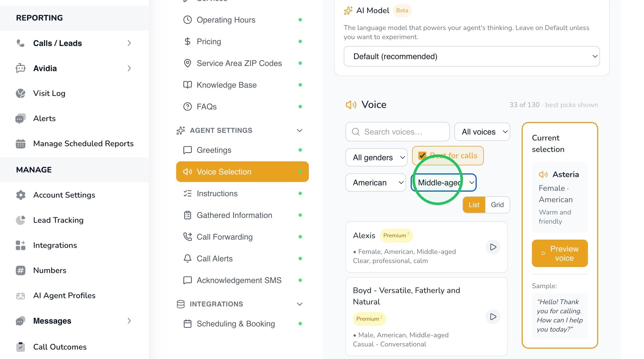Click the Account Settings gear icon
This screenshot has width=644, height=359.
coord(21,195)
